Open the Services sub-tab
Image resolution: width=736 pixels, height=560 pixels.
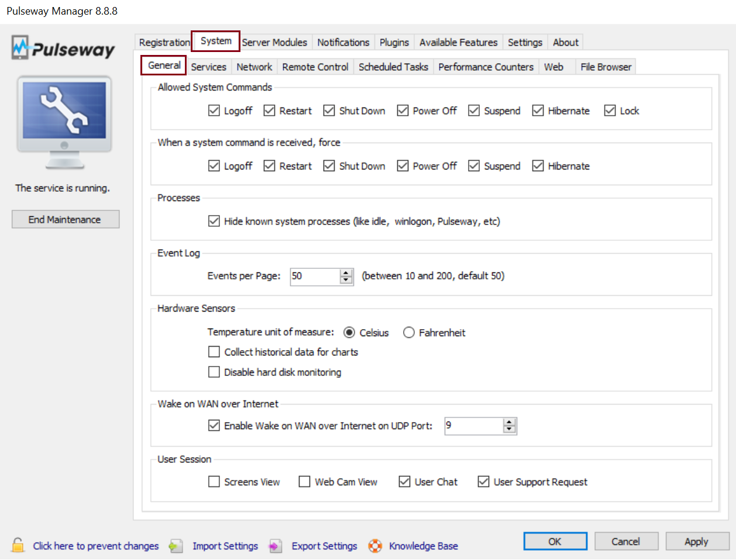point(208,67)
